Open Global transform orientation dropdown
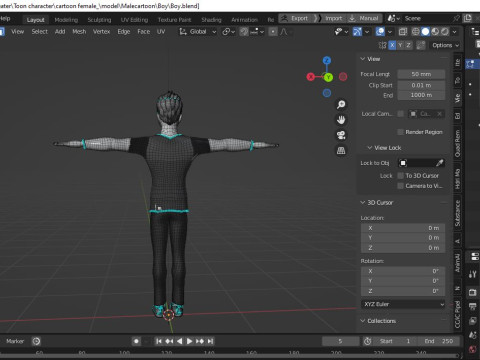This screenshot has width=480, height=360. click(198, 32)
